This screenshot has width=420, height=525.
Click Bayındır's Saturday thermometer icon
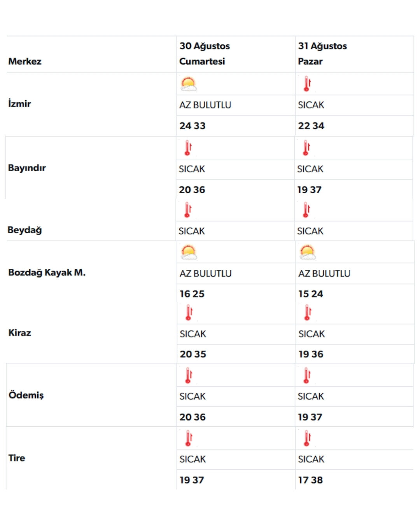click(x=188, y=148)
